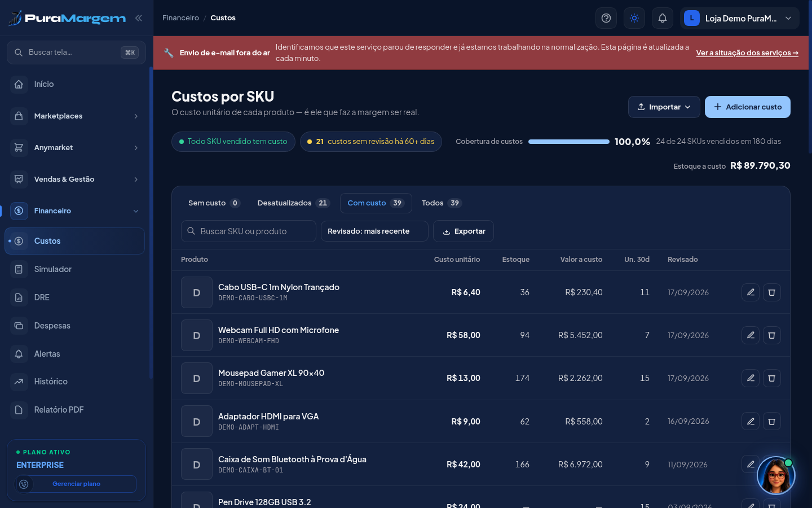Viewport: 812px width, 508px height.
Task: Open Despesas in the sidebar
Action: [76, 326]
